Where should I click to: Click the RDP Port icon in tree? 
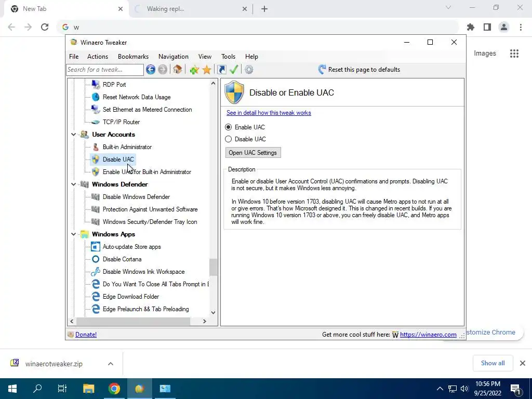(x=96, y=85)
